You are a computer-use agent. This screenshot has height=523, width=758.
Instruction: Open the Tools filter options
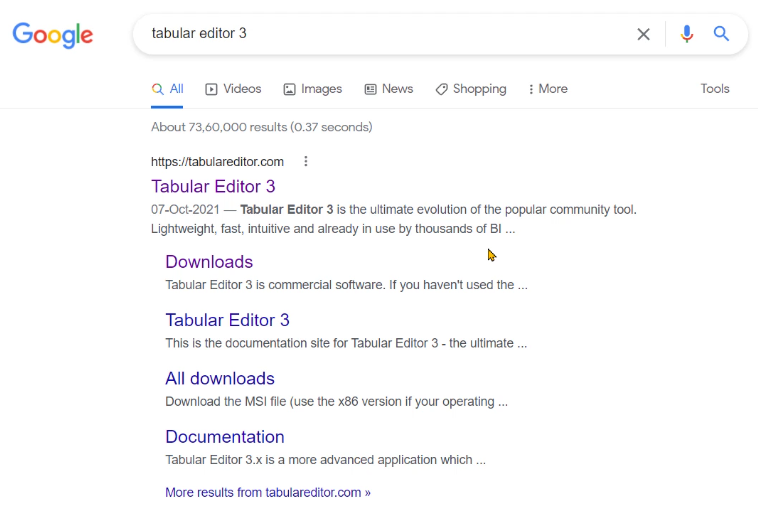tap(715, 89)
